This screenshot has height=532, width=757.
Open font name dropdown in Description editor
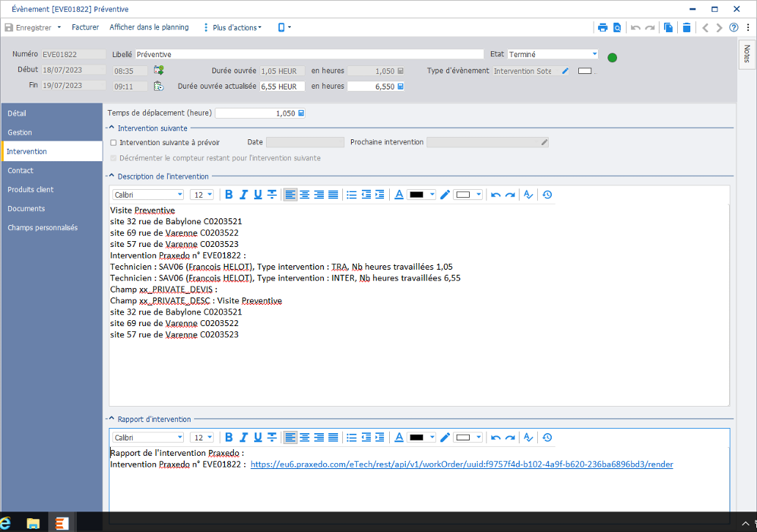point(180,194)
